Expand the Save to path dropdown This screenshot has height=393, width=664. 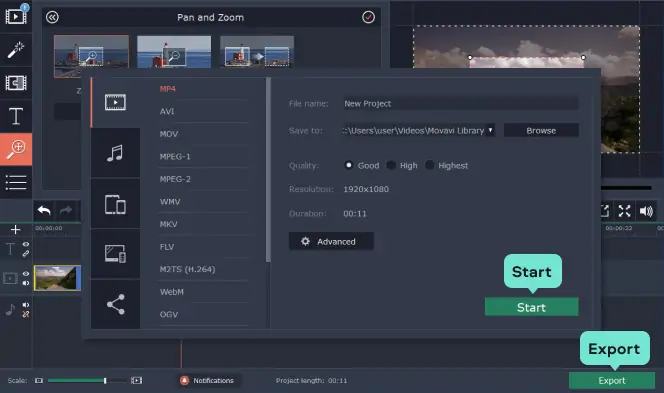490,130
